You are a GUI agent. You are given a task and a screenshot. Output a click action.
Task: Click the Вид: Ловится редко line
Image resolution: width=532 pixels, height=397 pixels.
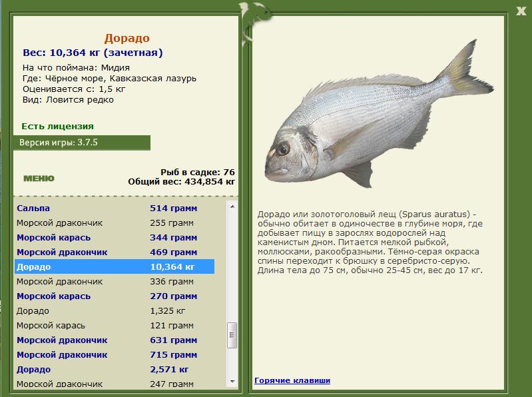tap(68, 100)
